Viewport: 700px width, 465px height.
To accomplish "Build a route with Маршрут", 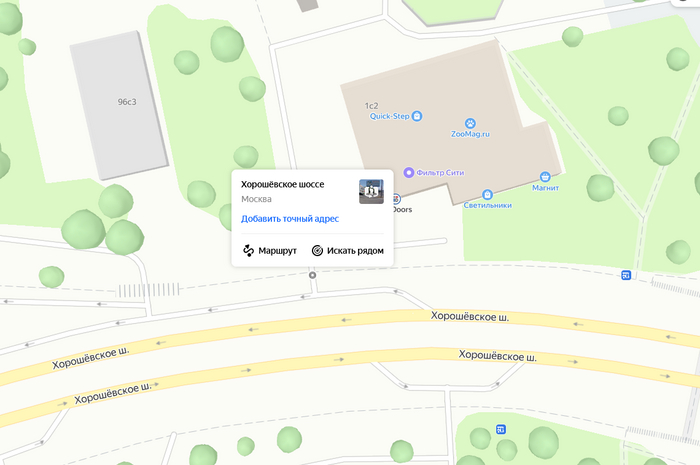I will (x=270, y=251).
